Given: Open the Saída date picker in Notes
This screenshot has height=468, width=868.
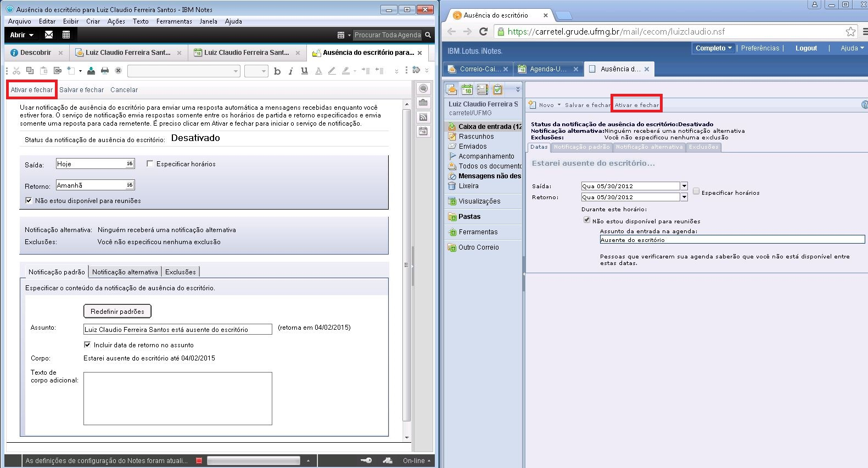Looking at the screenshot, I should click(130, 163).
